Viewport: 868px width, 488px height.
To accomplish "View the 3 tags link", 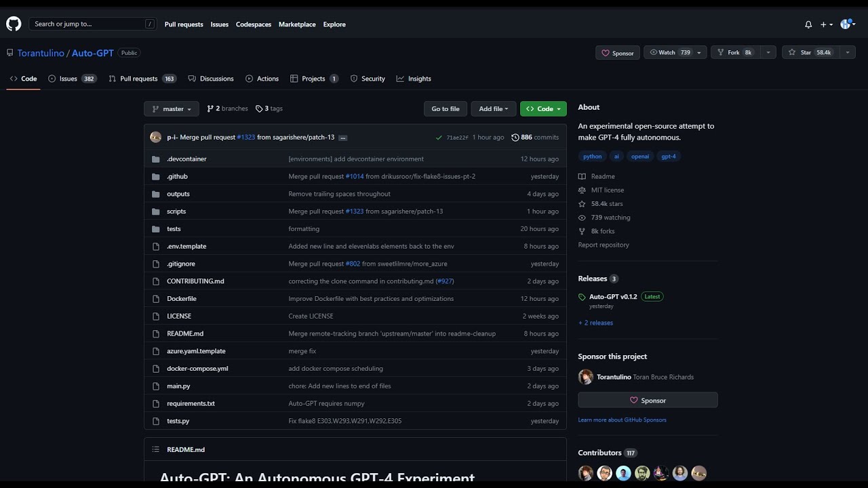I will (x=269, y=108).
